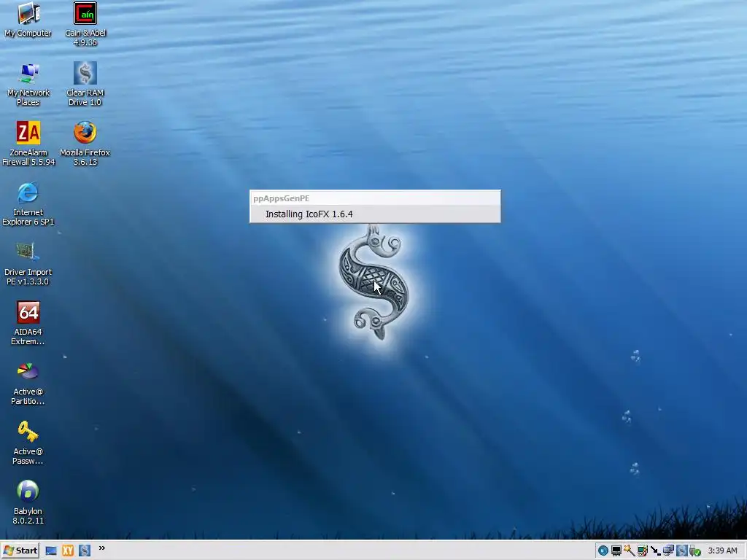
Task: Click the ppAppsGenPE title bar
Action: pyautogui.click(x=375, y=198)
